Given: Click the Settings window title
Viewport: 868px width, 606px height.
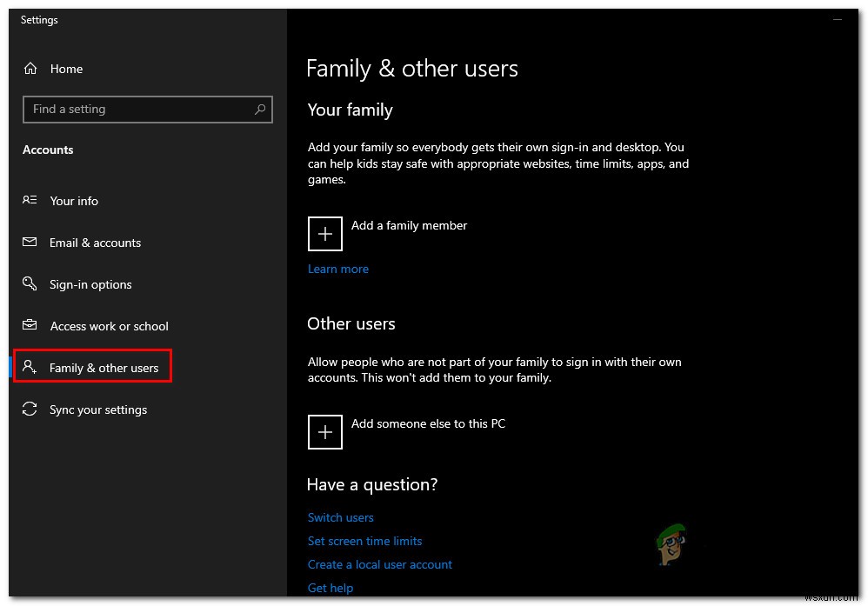Looking at the screenshot, I should pos(39,19).
